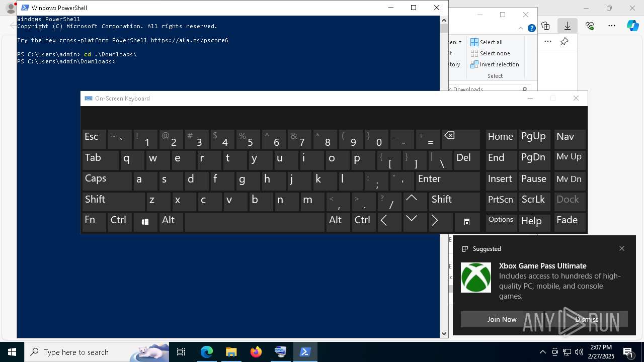Tap the Windows logo key on keyboard
The width and height of the screenshot is (644, 362).
[145, 222]
